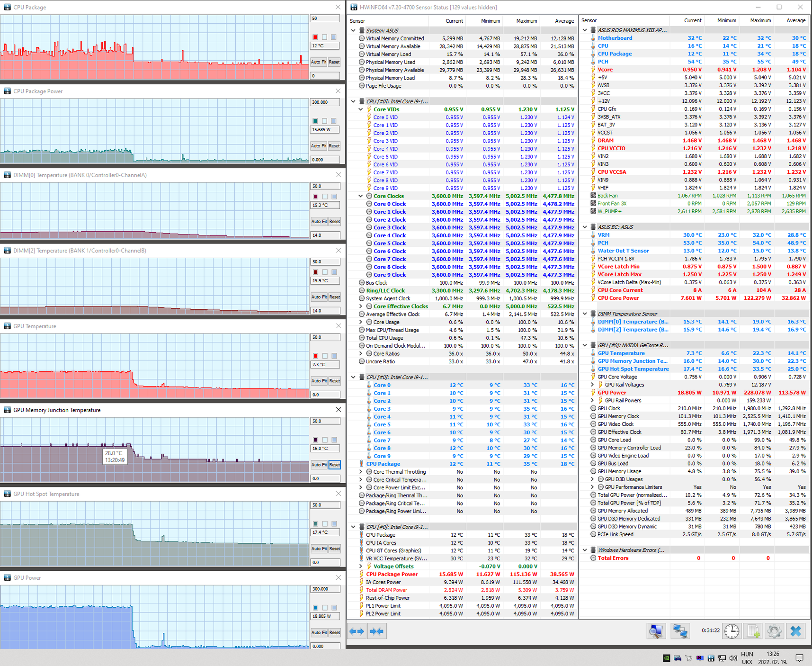Expand the Core Usage node

point(361,322)
